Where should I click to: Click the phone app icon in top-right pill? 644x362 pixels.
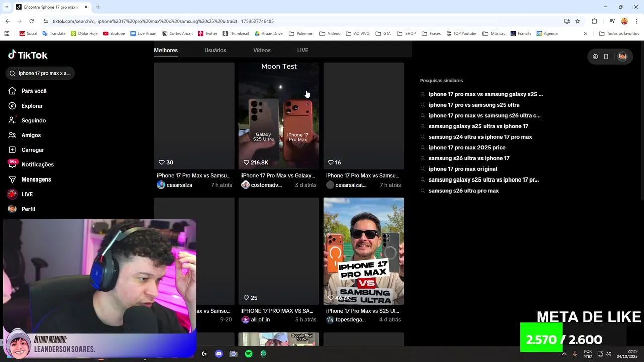(606, 57)
